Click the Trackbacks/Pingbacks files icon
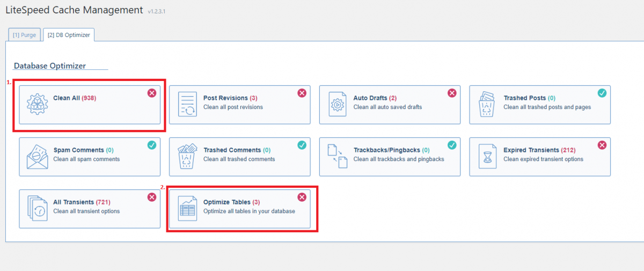The width and height of the screenshot is (644, 271). [x=338, y=157]
